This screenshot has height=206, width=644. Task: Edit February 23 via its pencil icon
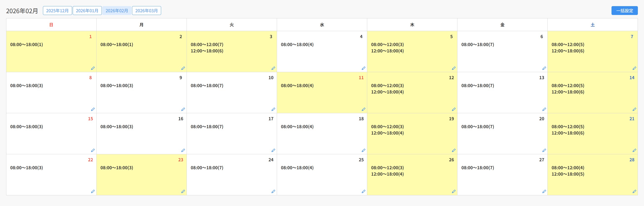tap(183, 191)
